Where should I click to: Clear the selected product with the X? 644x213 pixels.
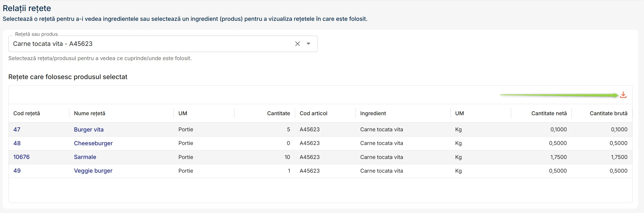pos(297,44)
